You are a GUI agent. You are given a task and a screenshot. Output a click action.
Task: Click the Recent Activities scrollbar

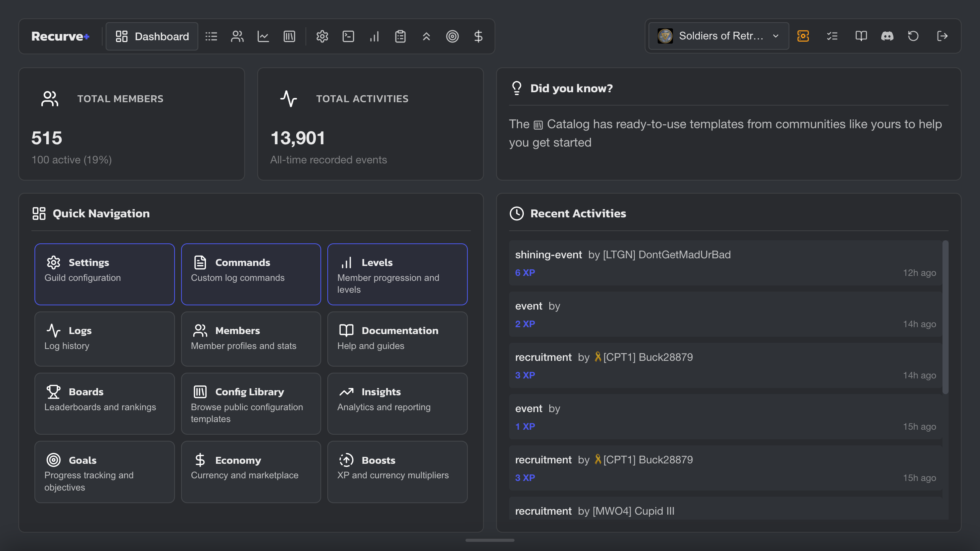(x=945, y=317)
